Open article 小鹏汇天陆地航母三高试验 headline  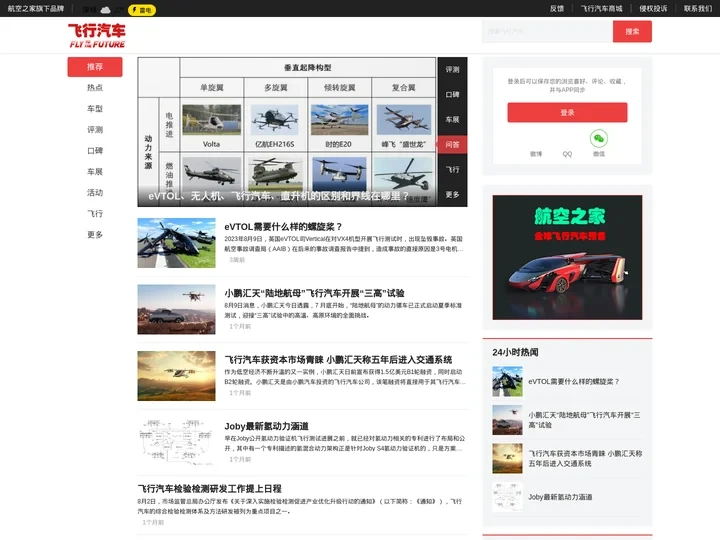[314, 293]
